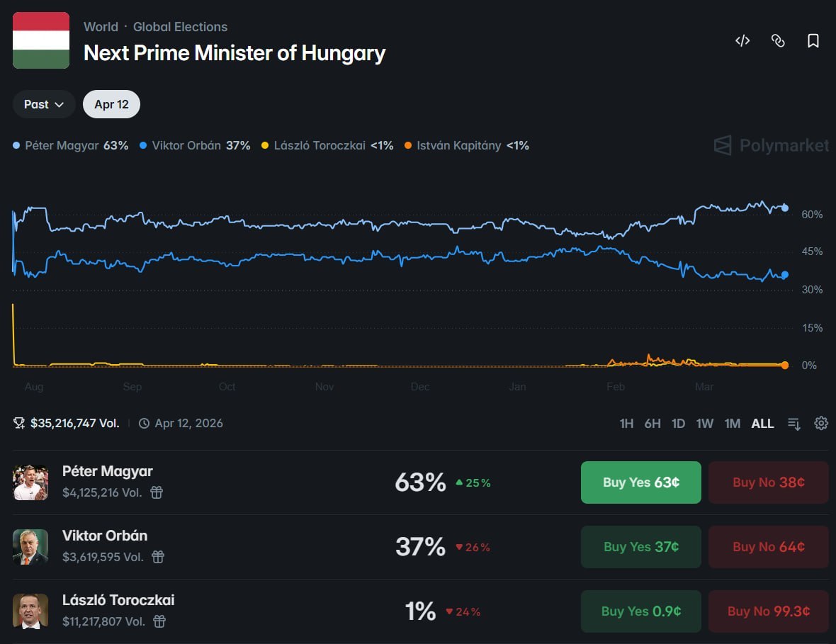Buy No 64¢ for Viktor Orbán
This screenshot has width=836, height=644.
tap(768, 547)
